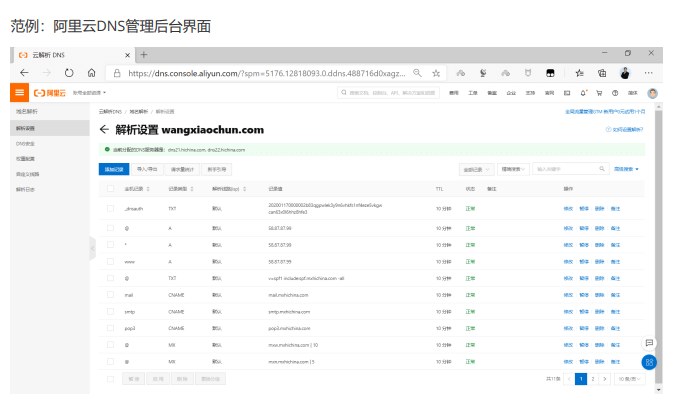Image resolution: width=678 pixels, height=409 pixels.
Task: Open the browser three-dot settings menu
Action: [648, 73]
